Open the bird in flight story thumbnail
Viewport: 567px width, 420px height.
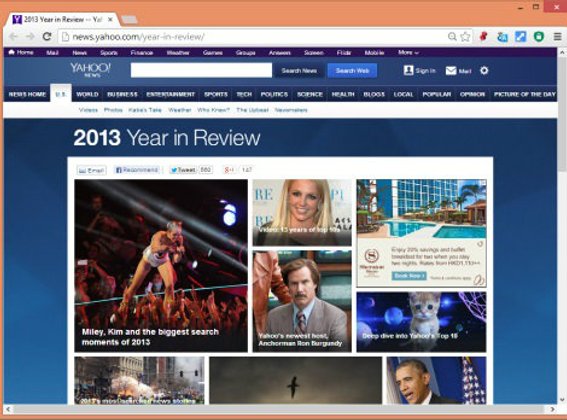pyautogui.click(x=295, y=380)
